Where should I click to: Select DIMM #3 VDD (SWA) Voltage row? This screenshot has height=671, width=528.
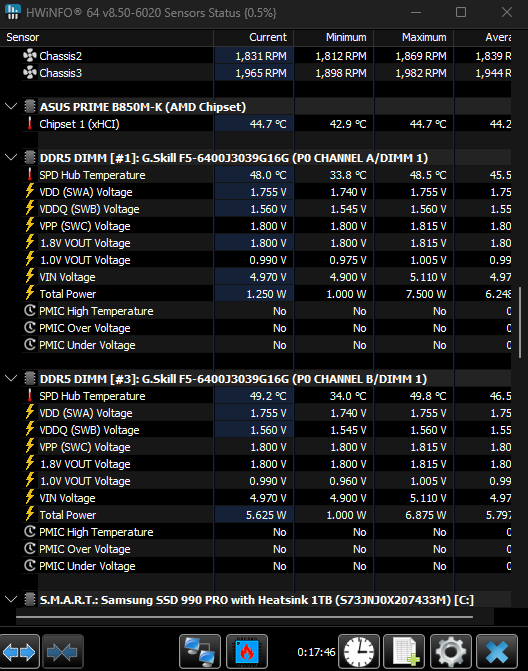267,413
